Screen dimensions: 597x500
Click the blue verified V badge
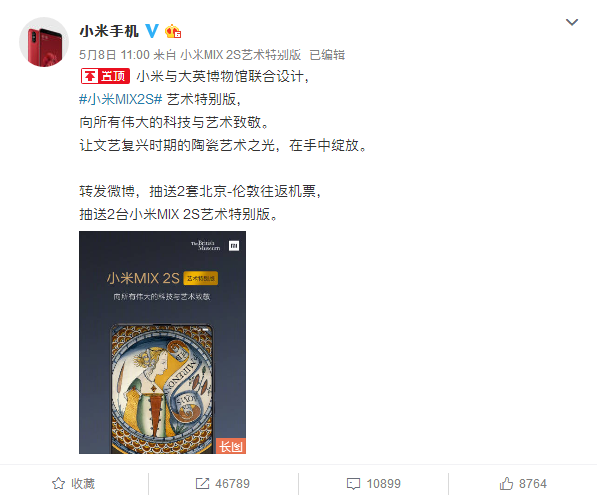152,31
